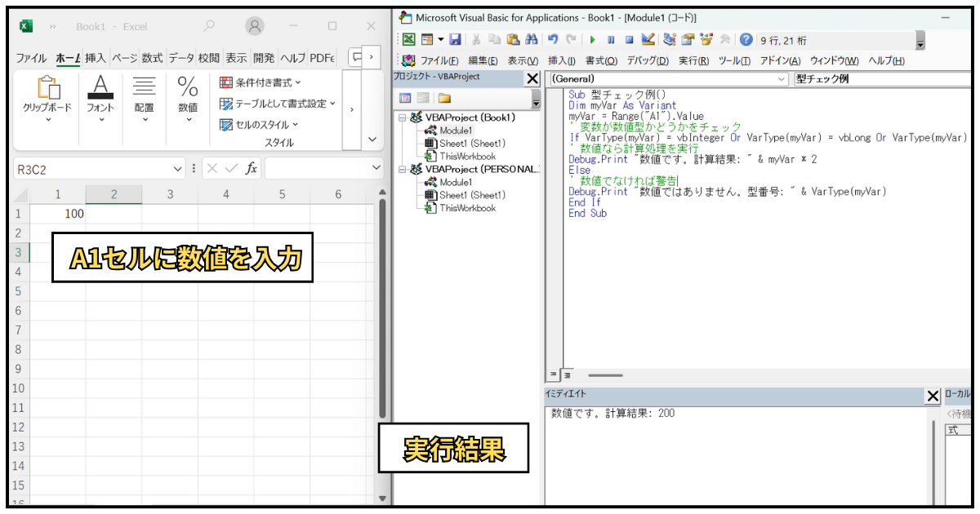Close the Immediate window with X button
Image resolution: width=980 pixels, height=514 pixels.
coord(933,396)
